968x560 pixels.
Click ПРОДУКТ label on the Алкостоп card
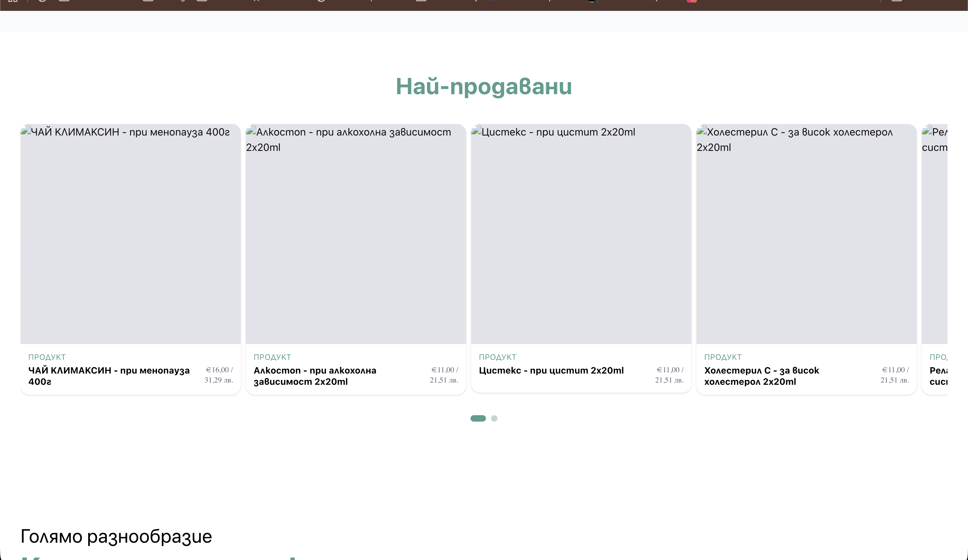pos(272,357)
